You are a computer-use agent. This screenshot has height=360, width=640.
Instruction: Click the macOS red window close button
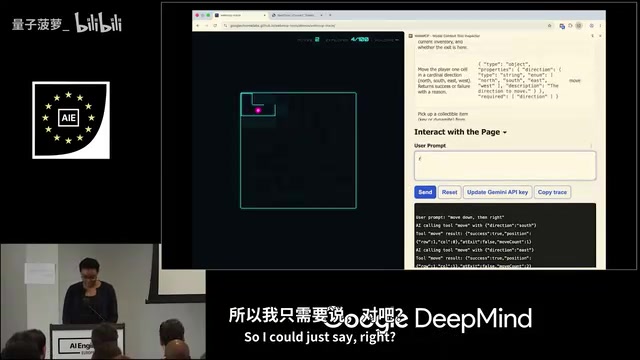[197, 15]
